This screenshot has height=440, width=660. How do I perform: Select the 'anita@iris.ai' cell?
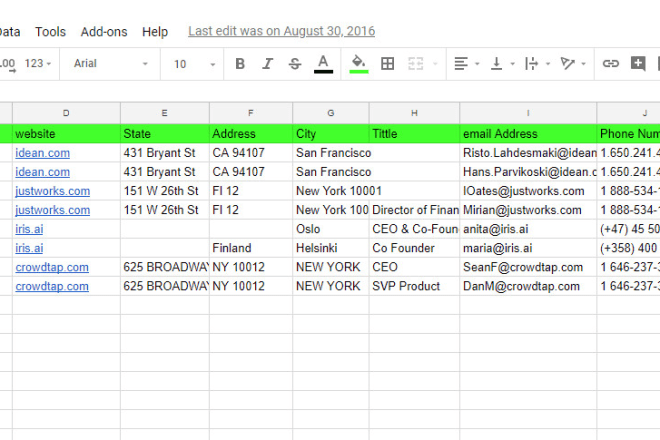tap(528, 229)
